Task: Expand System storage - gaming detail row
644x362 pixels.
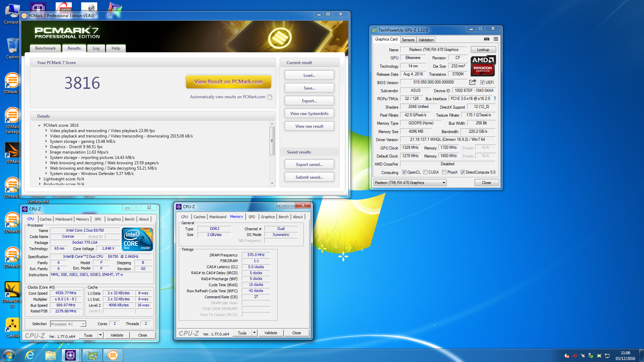Action: (46, 141)
